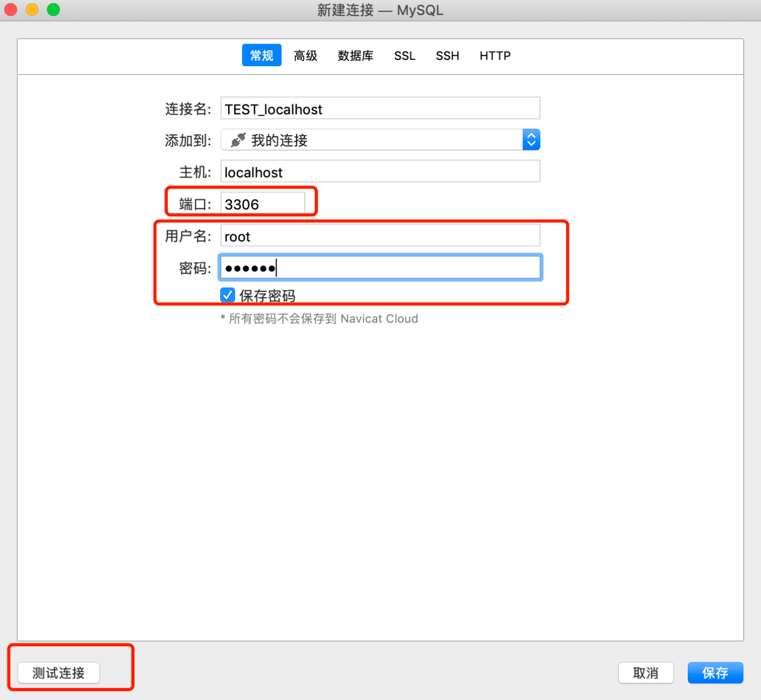This screenshot has width=761, height=700.
Task: Go to the SSL tab
Action: point(405,55)
